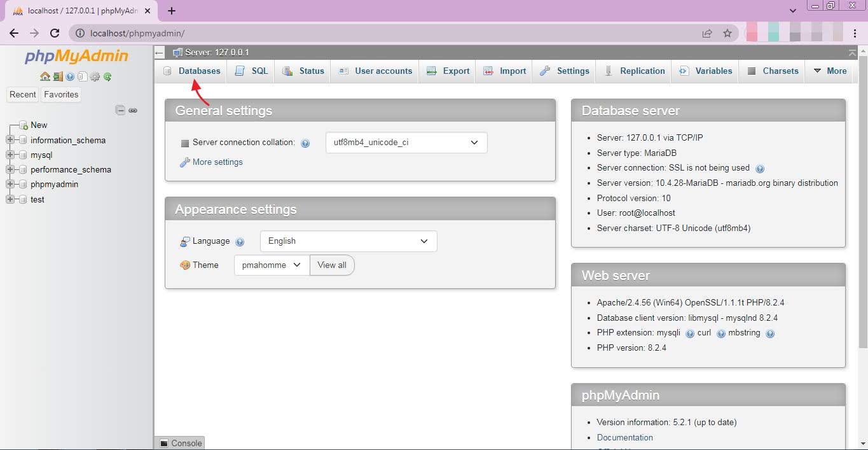Expand the mysql database tree node
The width and height of the screenshot is (868, 450).
coord(10,155)
